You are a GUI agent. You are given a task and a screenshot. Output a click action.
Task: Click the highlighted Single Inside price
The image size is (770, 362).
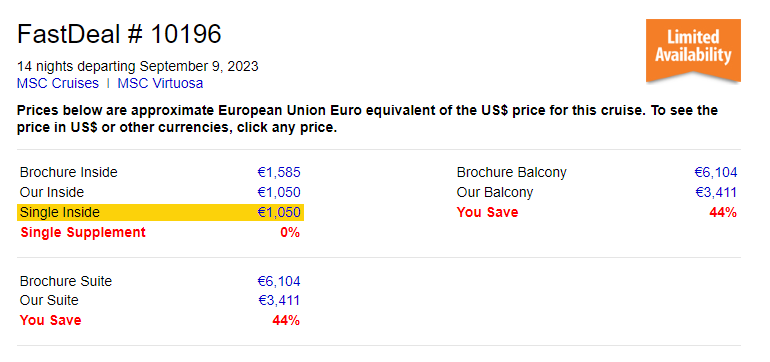click(279, 212)
